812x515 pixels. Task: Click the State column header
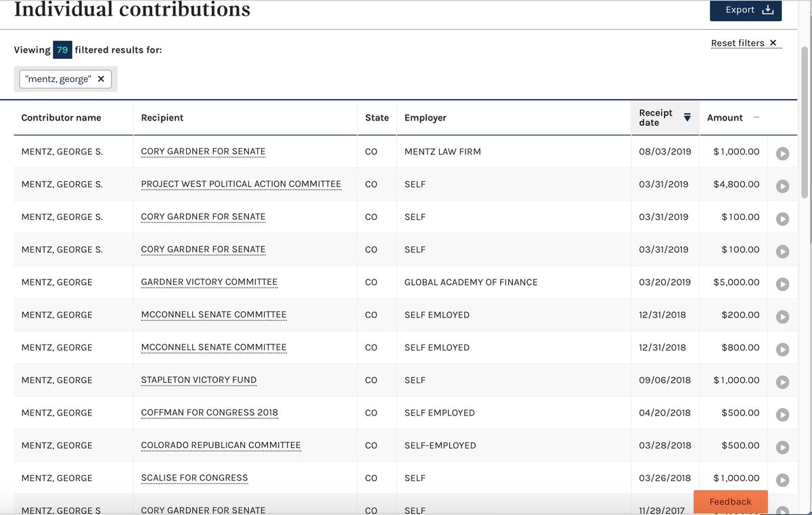point(377,118)
